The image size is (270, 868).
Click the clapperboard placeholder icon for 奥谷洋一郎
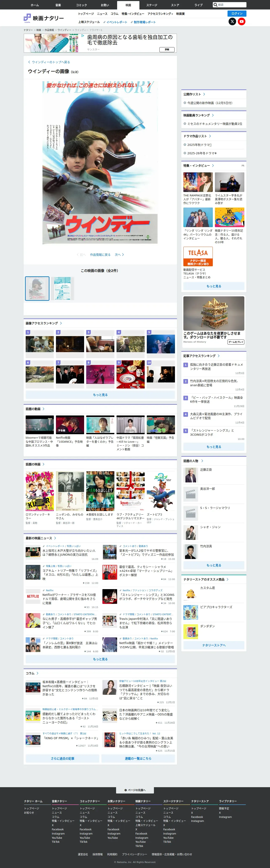pyautogui.click(x=191, y=494)
